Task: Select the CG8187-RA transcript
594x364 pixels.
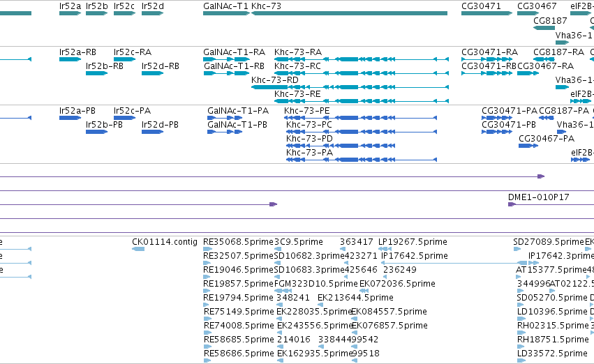Action: pyautogui.click(x=544, y=59)
